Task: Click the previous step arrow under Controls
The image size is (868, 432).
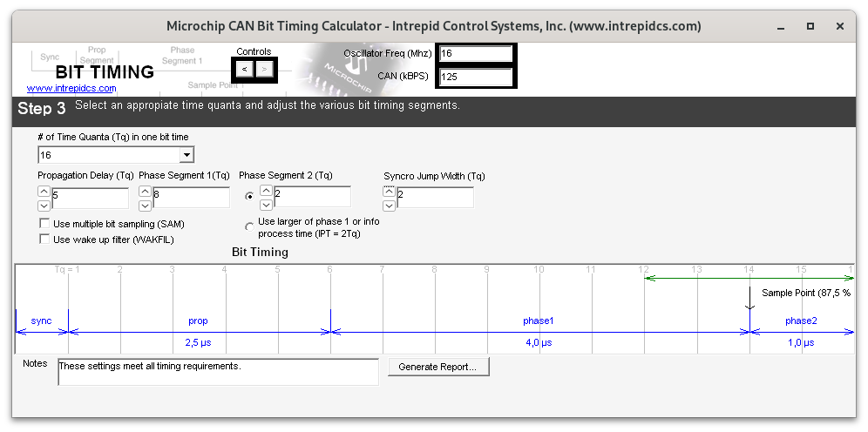Action: (245, 69)
